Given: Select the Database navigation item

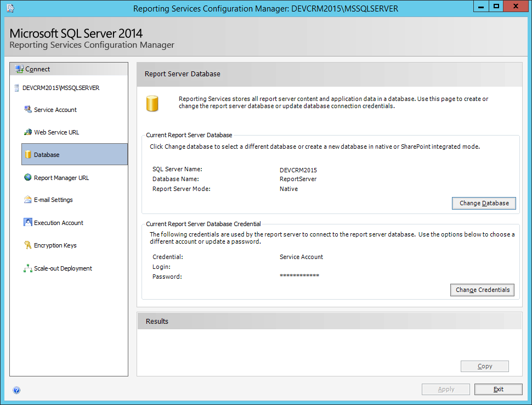Looking at the screenshot, I should 75,154.
